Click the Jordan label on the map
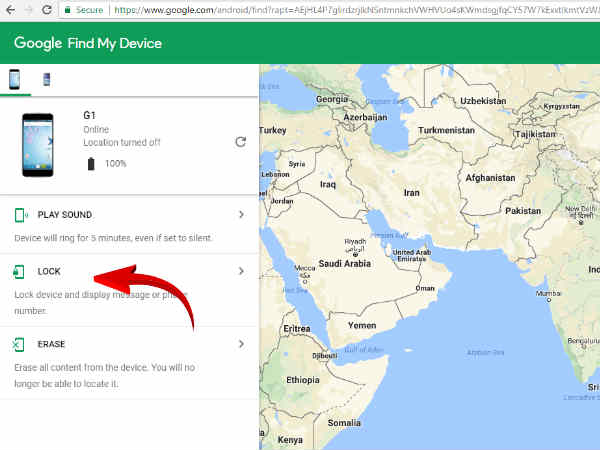This screenshot has width=600, height=450. coord(282,201)
